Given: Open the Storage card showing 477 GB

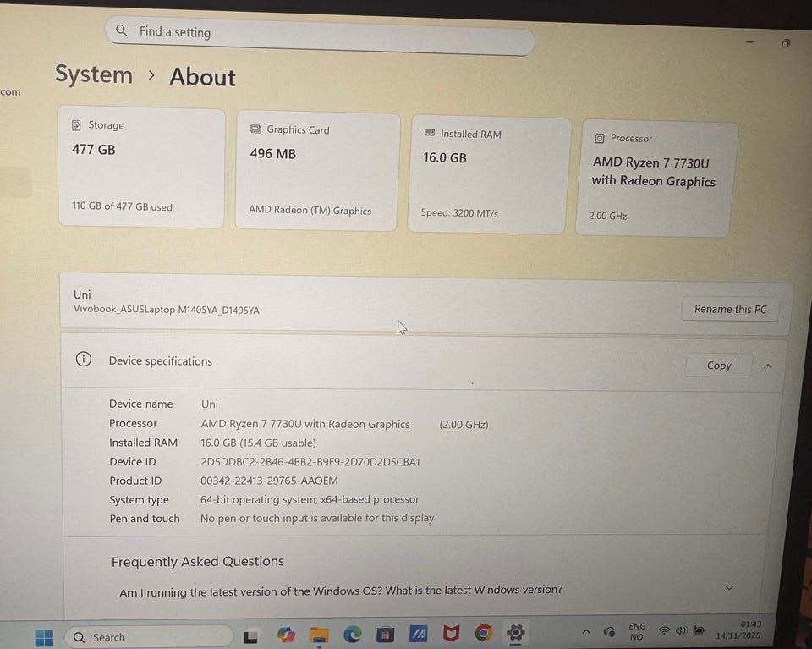Looking at the screenshot, I should [141, 168].
